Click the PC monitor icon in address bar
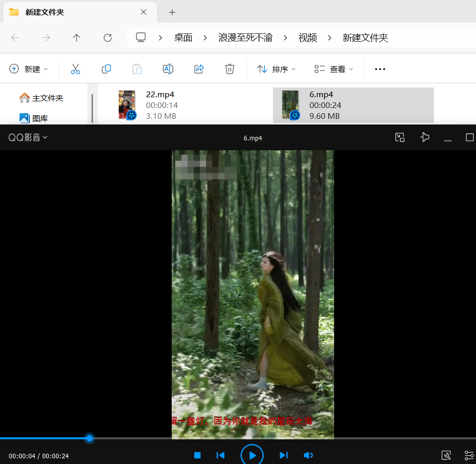The width and height of the screenshot is (476, 464). (140, 38)
